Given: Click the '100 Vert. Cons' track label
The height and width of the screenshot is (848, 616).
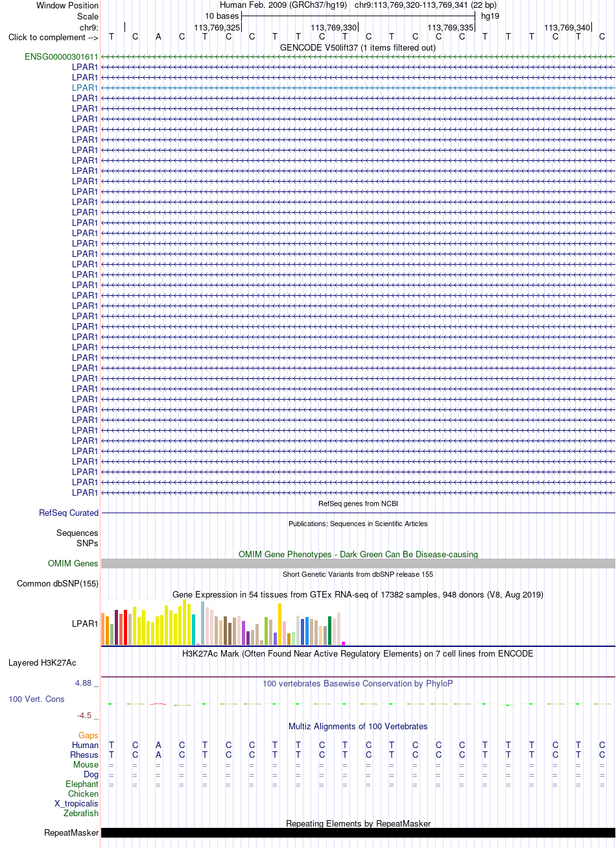Looking at the screenshot, I should (x=36, y=699).
